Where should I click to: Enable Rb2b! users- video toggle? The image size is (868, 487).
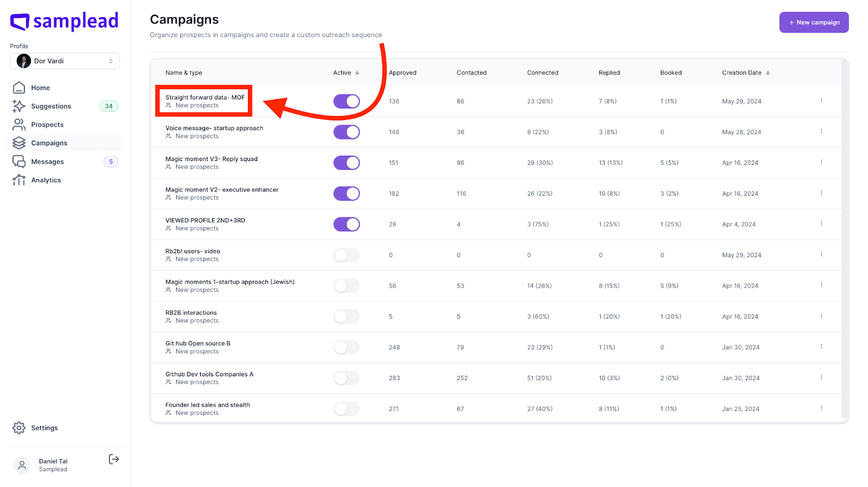[x=347, y=255]
